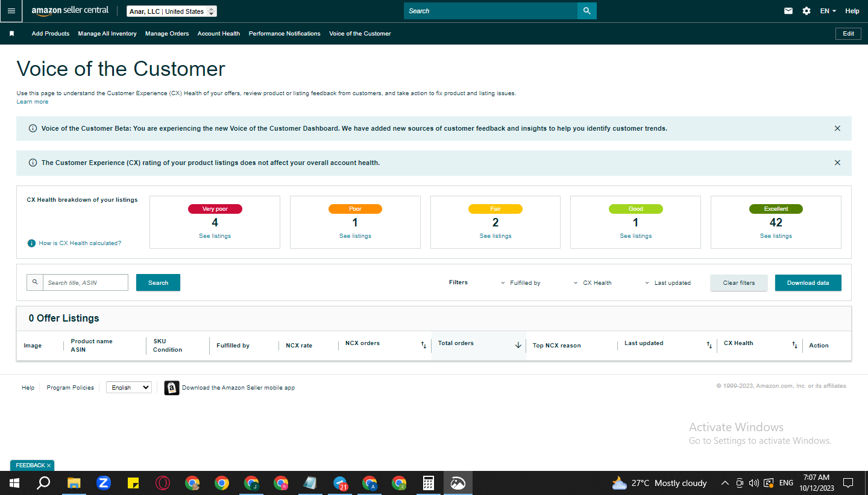Open File Explorer from the taskbar
Viewport: 868px width, 495px height.
click(74, 483)
